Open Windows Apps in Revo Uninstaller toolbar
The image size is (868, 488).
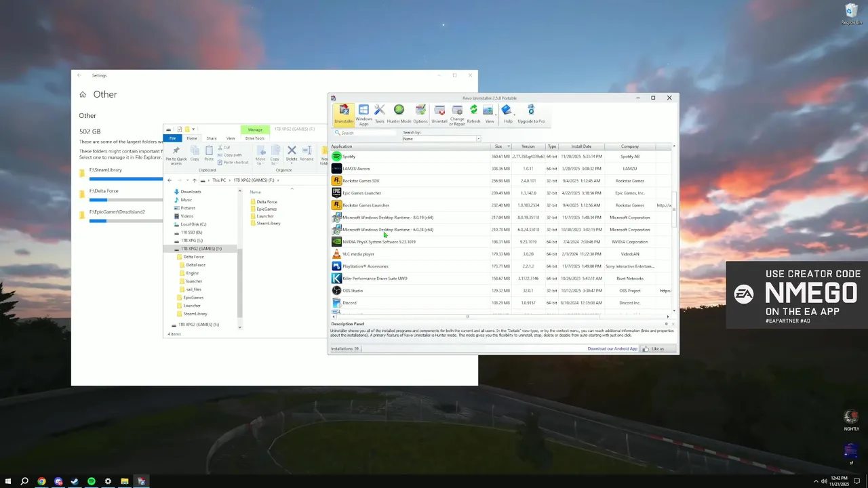363,114
